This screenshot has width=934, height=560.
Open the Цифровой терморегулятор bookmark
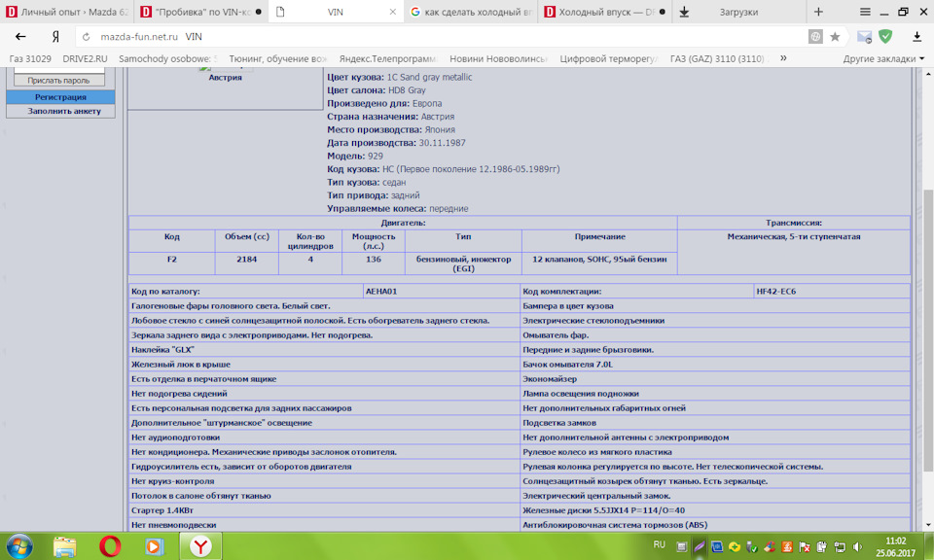[x=608, y=58]
